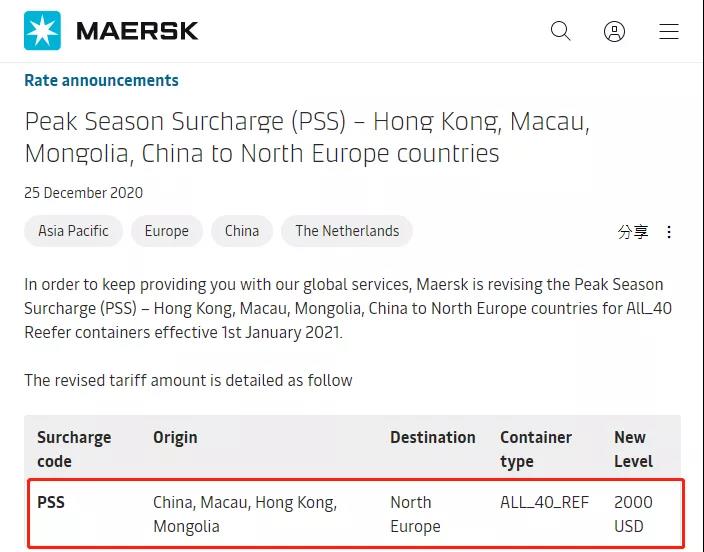Open the hamburger menu
The width and height of the screenshot is (704, 552).
tap(669, 31)
